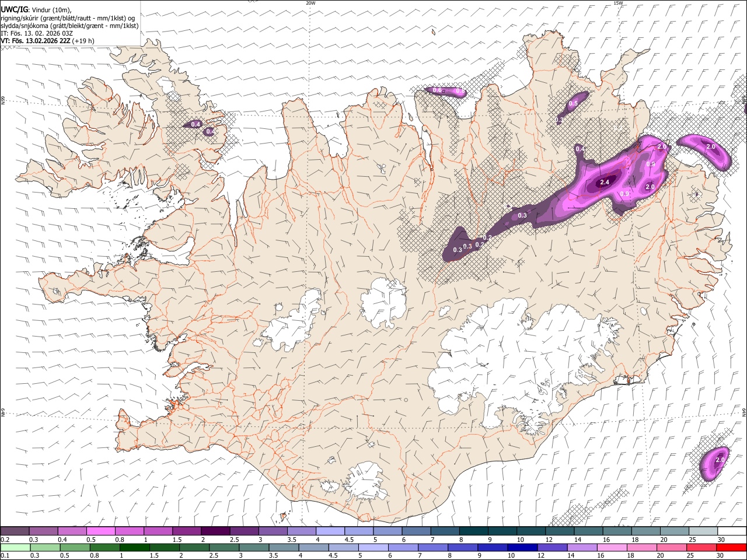Viewport: 747px width, 560px height.
Task: Select the valid time line 'VT: Fös. 13.02.2026 22Z'
Action: [x=36, y=41]
